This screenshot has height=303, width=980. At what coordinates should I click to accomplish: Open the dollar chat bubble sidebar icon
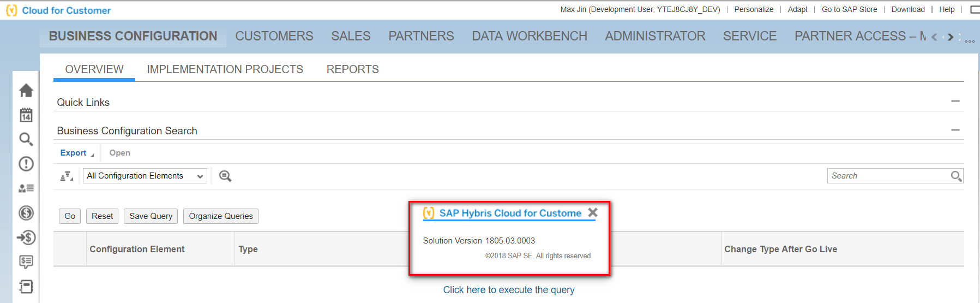[x=26, y=262]
